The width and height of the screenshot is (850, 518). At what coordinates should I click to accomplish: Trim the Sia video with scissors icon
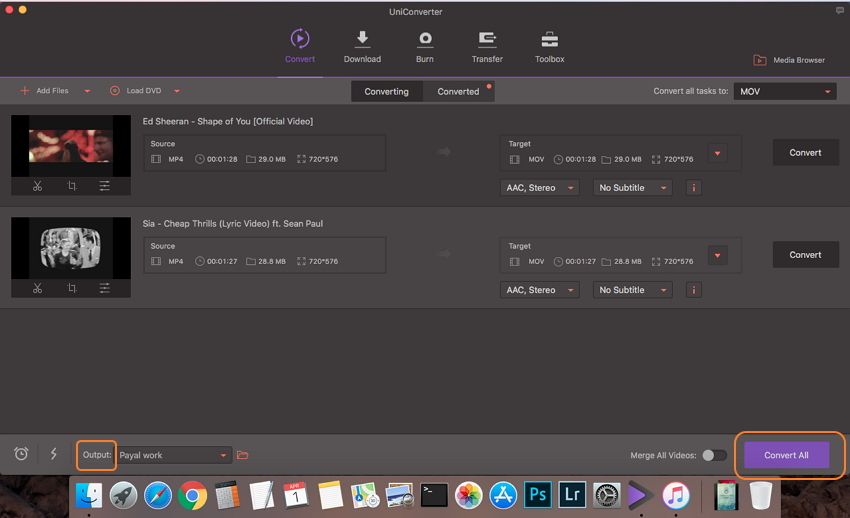(37, 288)
